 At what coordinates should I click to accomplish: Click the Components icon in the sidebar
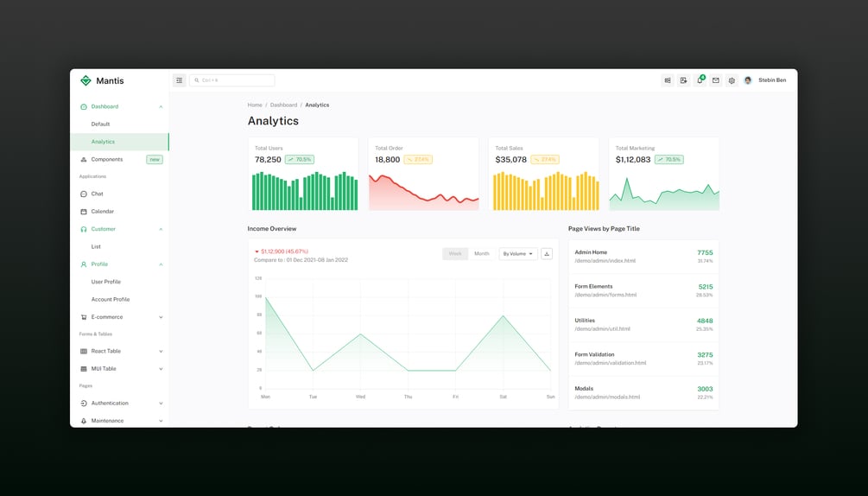point(84,159)
